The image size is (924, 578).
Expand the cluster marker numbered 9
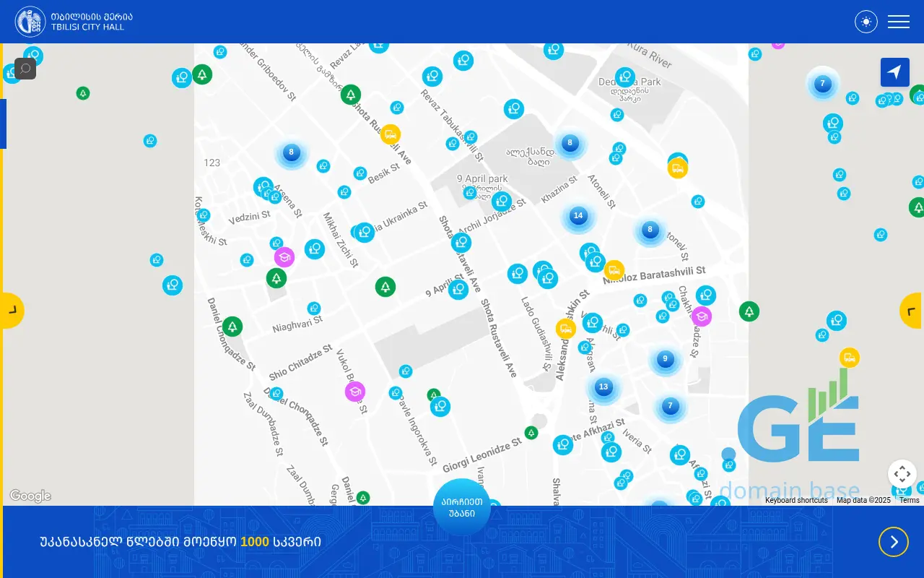665,358
